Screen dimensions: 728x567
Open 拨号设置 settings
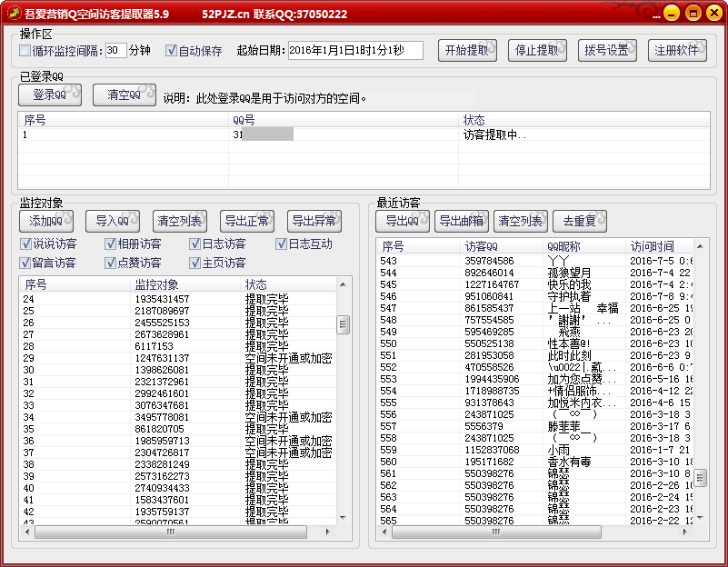click(x=606, y=51)
